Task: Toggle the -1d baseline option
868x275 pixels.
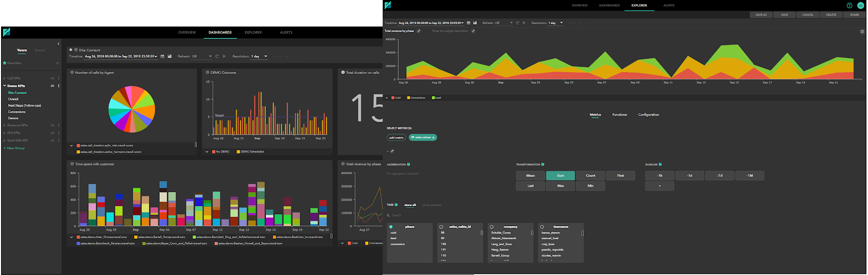Action: pos(690,176)
